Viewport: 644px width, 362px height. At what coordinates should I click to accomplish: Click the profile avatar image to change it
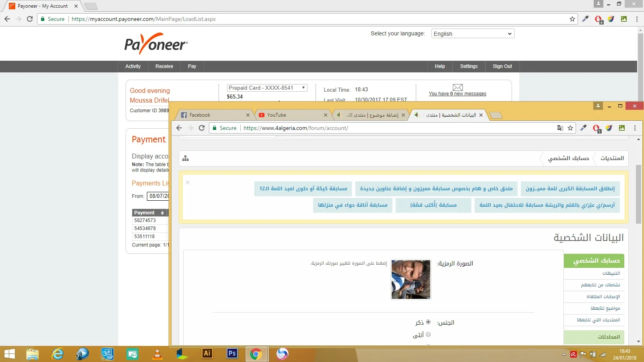pyautogui.click(x=411, y=280)
